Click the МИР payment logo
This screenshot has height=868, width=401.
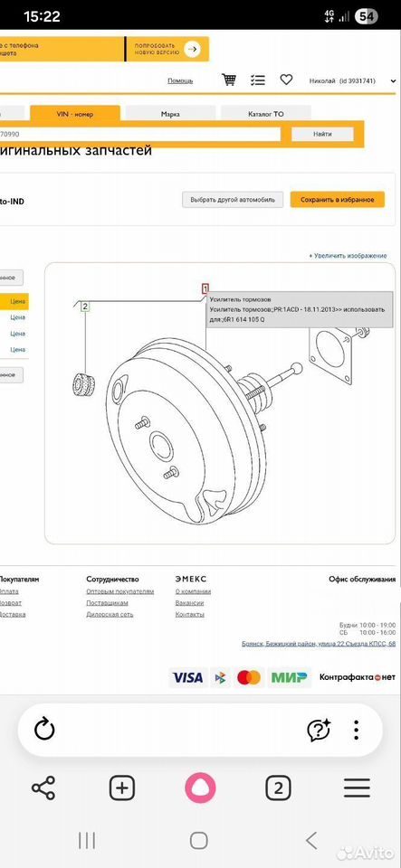point(289,677)
